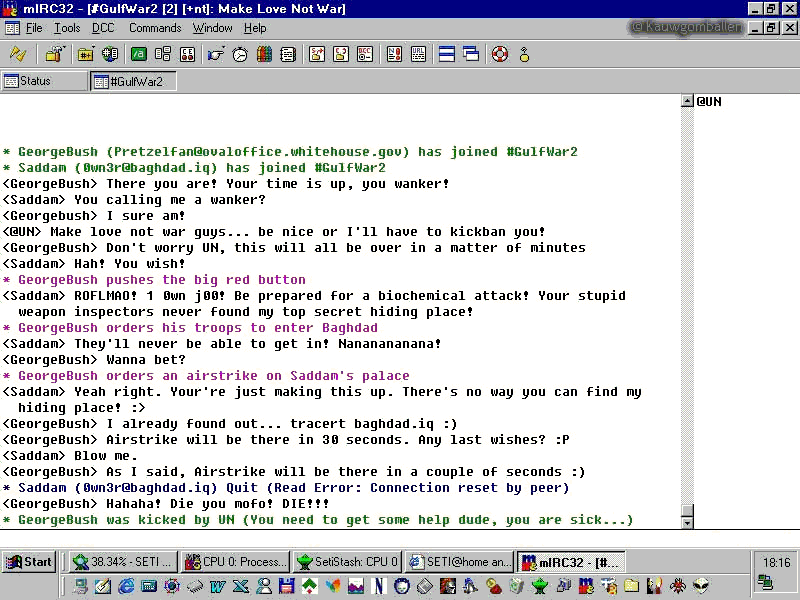Toggle the switchbar display
The height and width of the screenshot is (600, 800).
pyautogui.click(x=447, y=54)
